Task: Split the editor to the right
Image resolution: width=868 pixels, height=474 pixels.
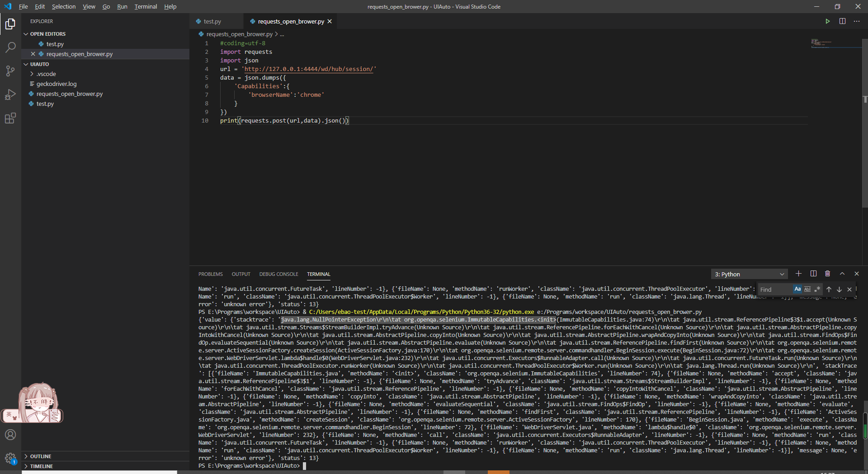Action: (x=842, y=21)
